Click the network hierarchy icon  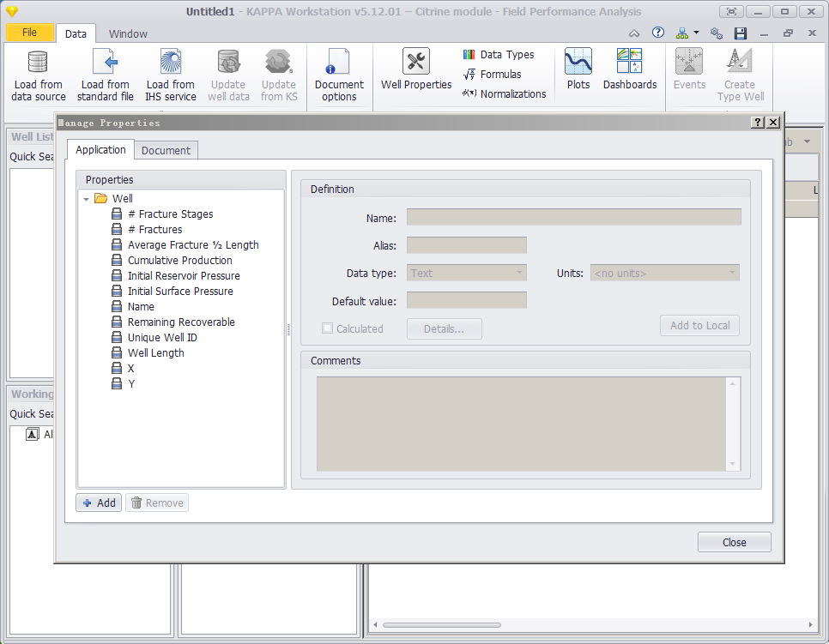[x=682, y=33]
